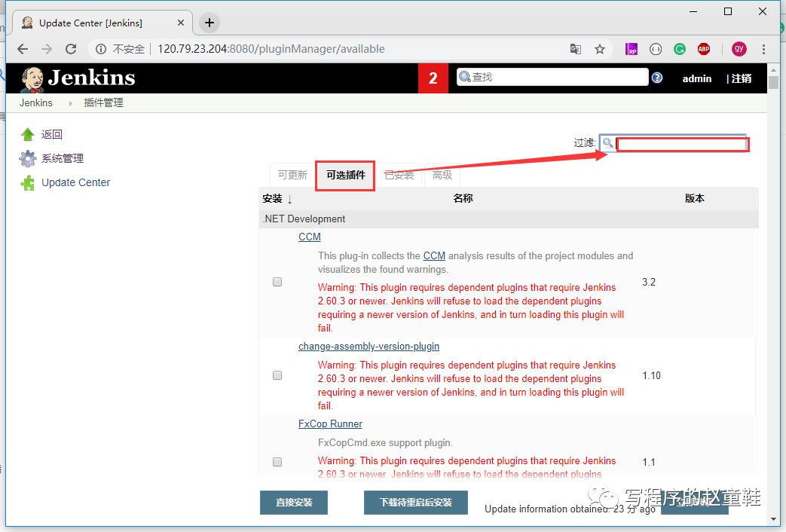The height and width of the screenshot is (532, 786).
Task: Click the puzzle piece Update Center icon
Action: [28, 182]
